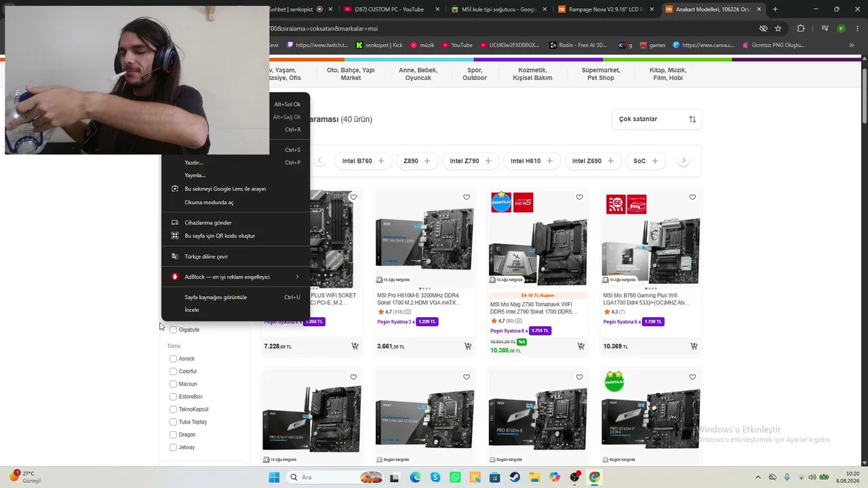868x488 pixels.
Task: Check the Tuba Toptaş brand filter
Action: click(x=173, y=422)
